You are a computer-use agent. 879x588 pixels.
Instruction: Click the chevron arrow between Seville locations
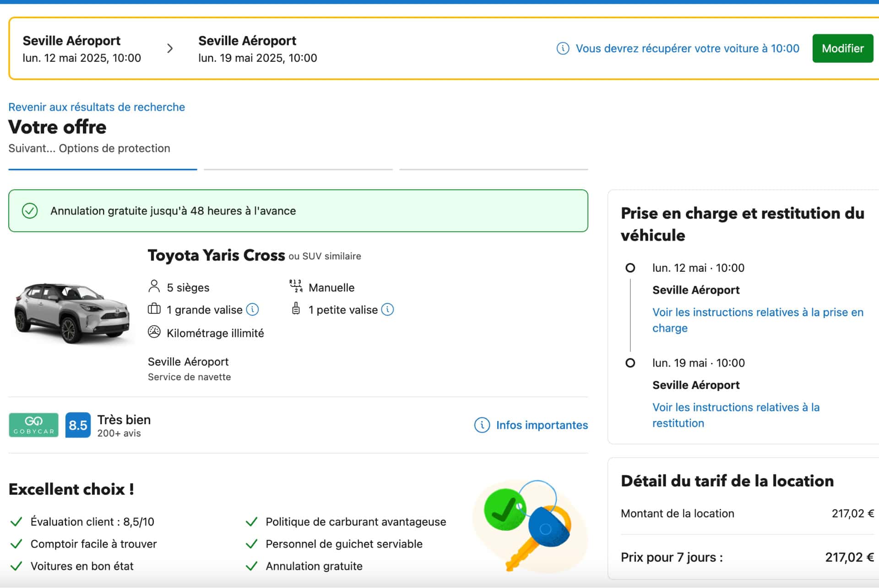(x=170, y=49)
